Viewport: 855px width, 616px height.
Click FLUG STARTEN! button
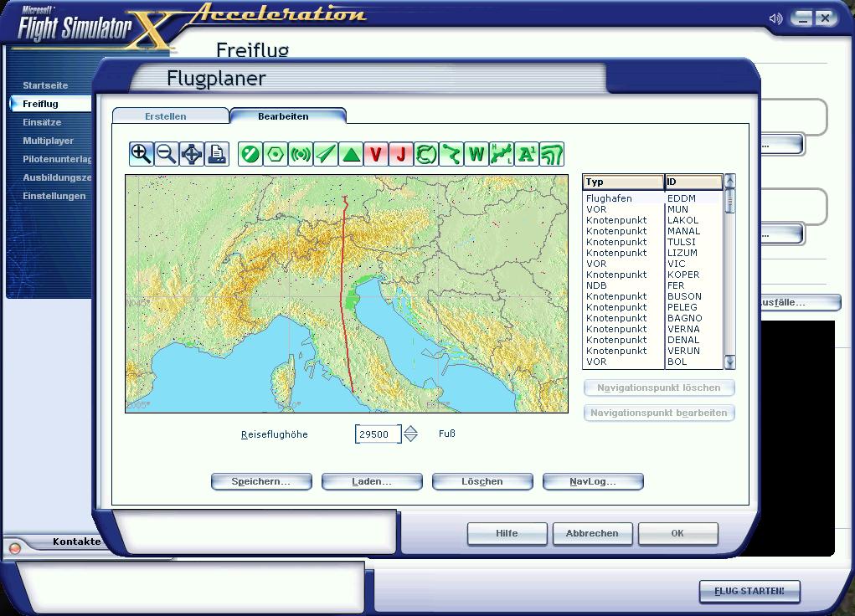(x=749, y=592)
